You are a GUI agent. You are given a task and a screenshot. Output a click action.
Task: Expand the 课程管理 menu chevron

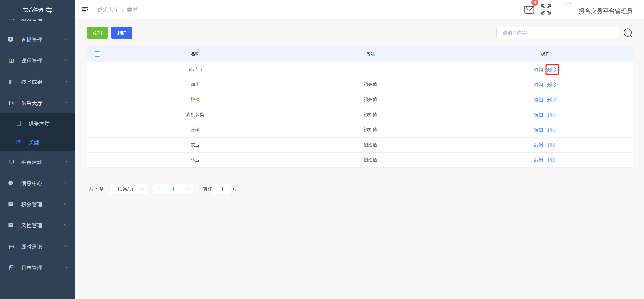click(x=66, y=60)
